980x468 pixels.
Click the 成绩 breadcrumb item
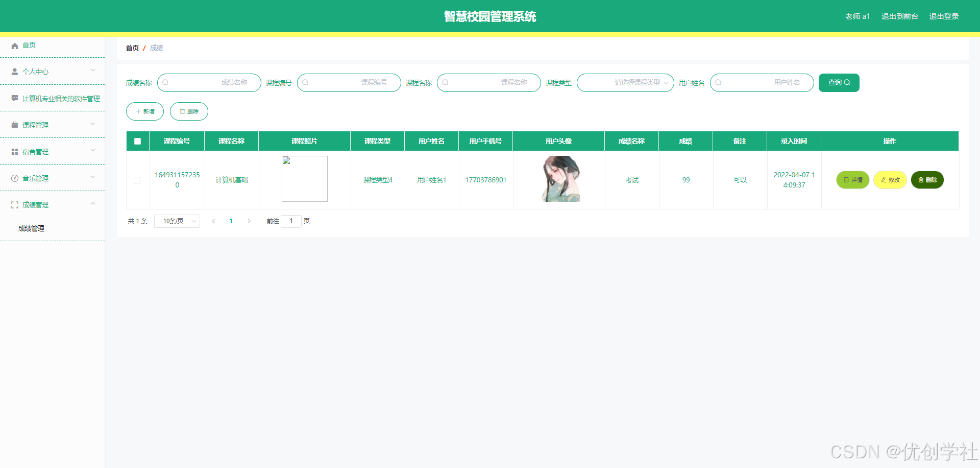click(157, 48)
